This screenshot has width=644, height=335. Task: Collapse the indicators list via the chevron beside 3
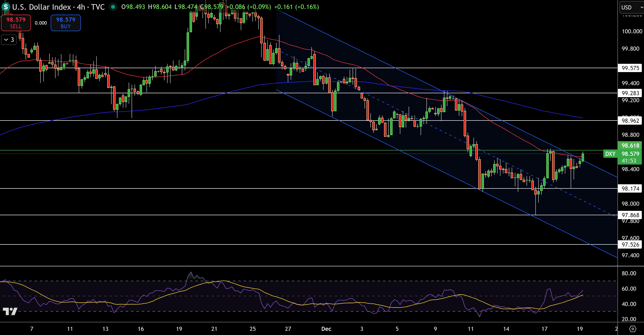tap(8, 39)
